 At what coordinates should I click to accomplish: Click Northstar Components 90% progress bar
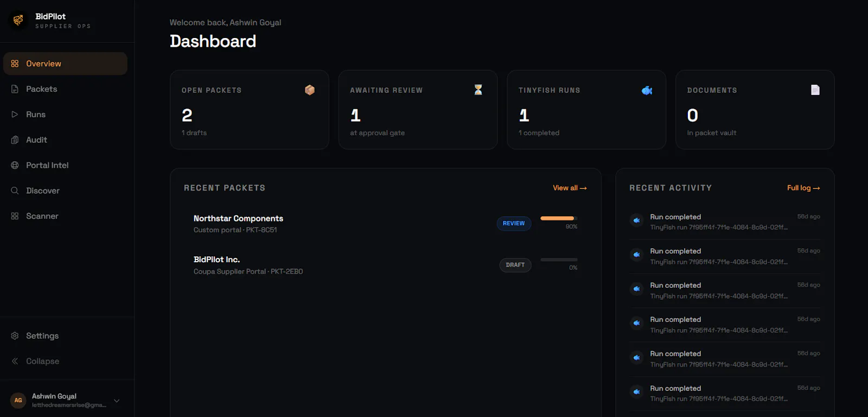pos(559,218)
